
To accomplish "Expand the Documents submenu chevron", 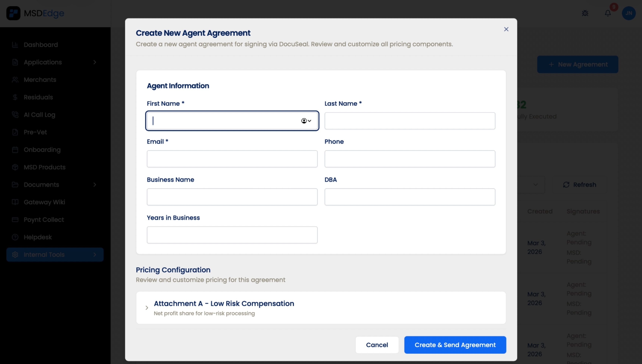I will point(95,185).
